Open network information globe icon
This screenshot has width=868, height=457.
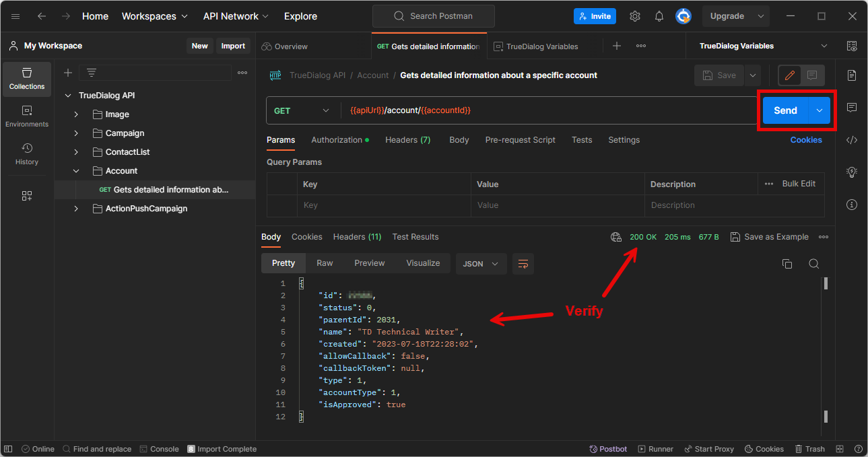[x=615, y=237]
